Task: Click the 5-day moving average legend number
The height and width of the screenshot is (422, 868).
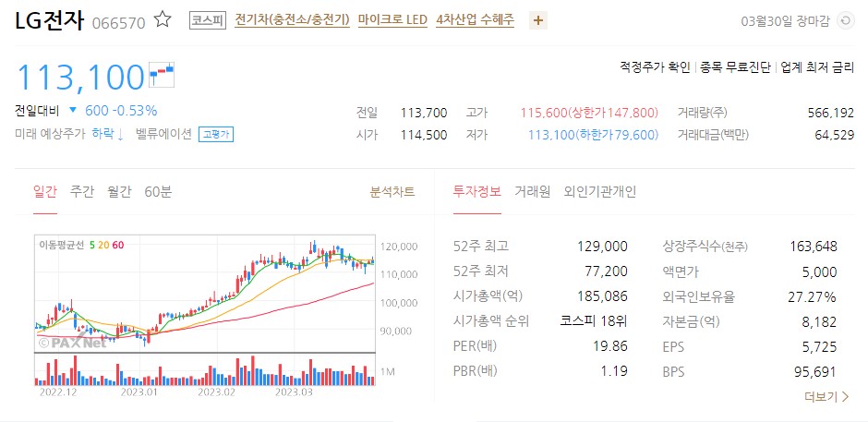Action: point(92,245)
